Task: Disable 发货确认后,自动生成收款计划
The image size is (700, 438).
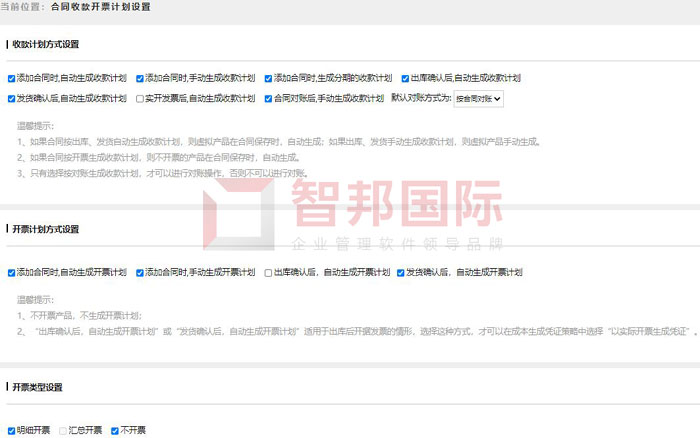Action: point(11,99)
